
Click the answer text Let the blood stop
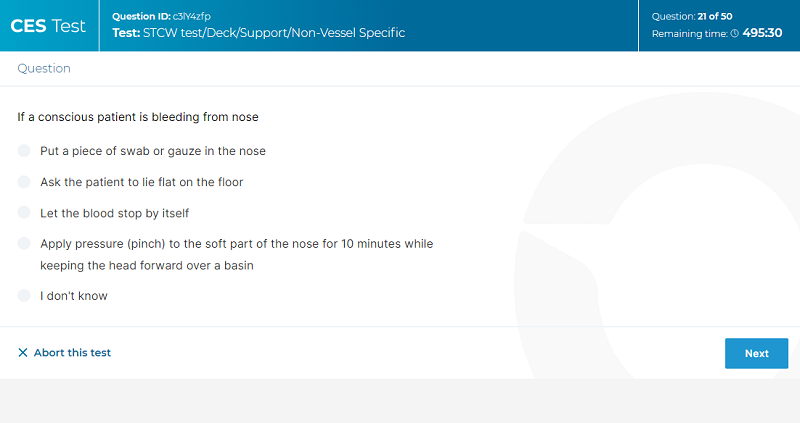114,213
